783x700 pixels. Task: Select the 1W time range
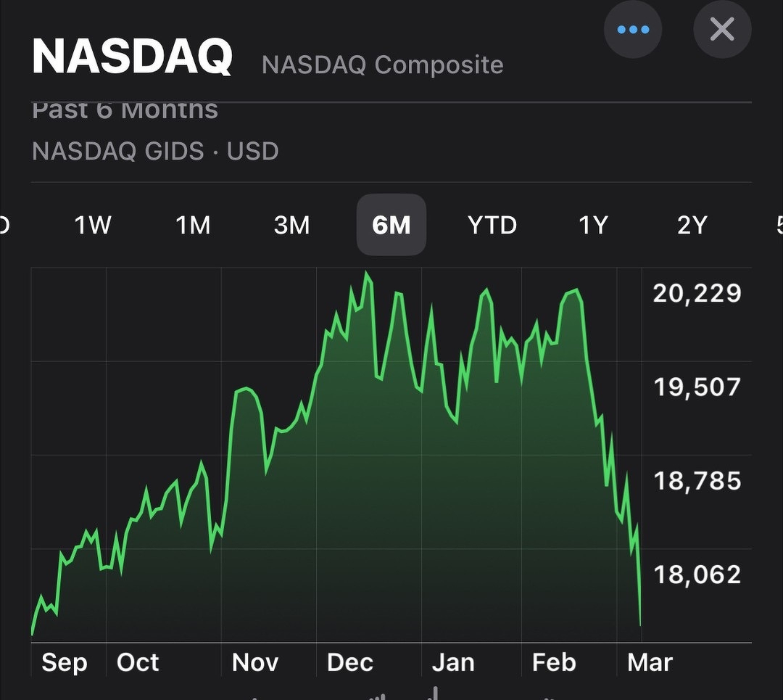pyautogui.click(x=93, y=226)
